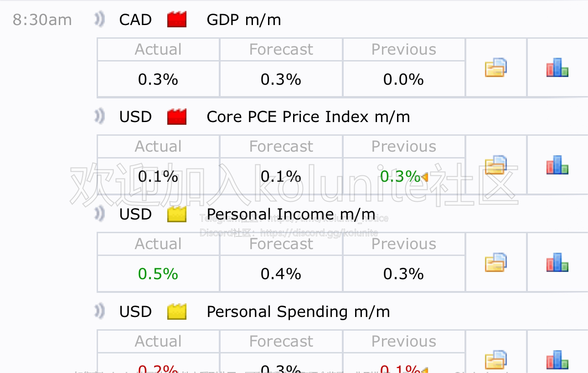588x373 pixels.
Task: Click the yellow impact icon for Personal Income
Action: [x=177, y=214]
